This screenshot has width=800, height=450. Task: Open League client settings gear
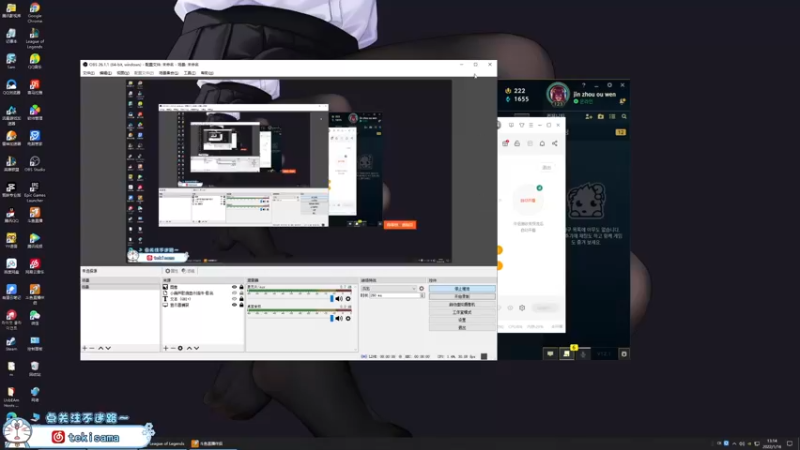[x=609, y=85]
